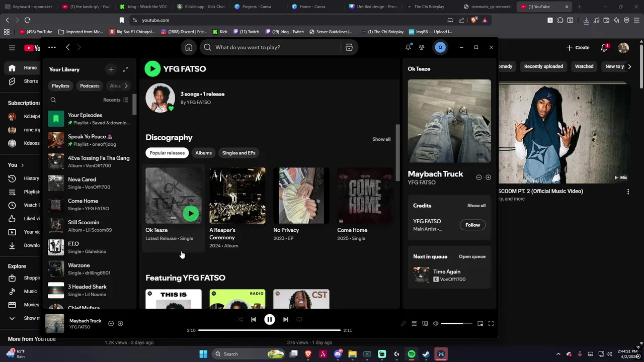Pause the current song

[x=270, y=319]
